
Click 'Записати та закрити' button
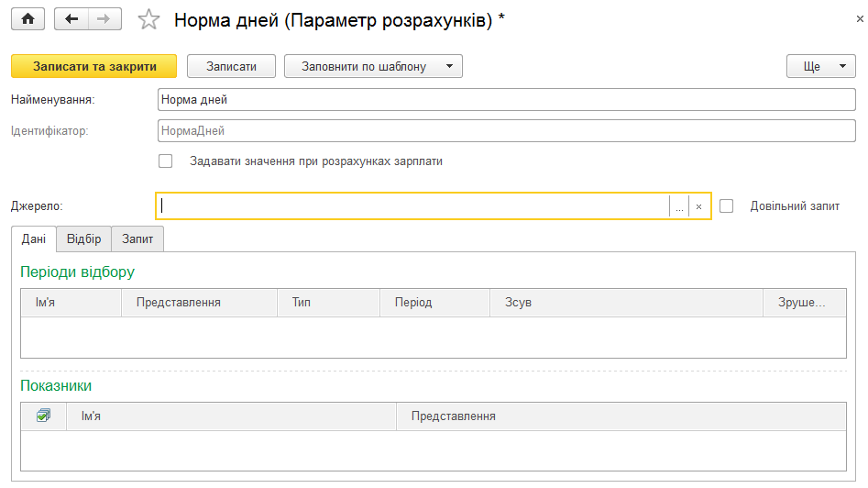pos(94,66)
